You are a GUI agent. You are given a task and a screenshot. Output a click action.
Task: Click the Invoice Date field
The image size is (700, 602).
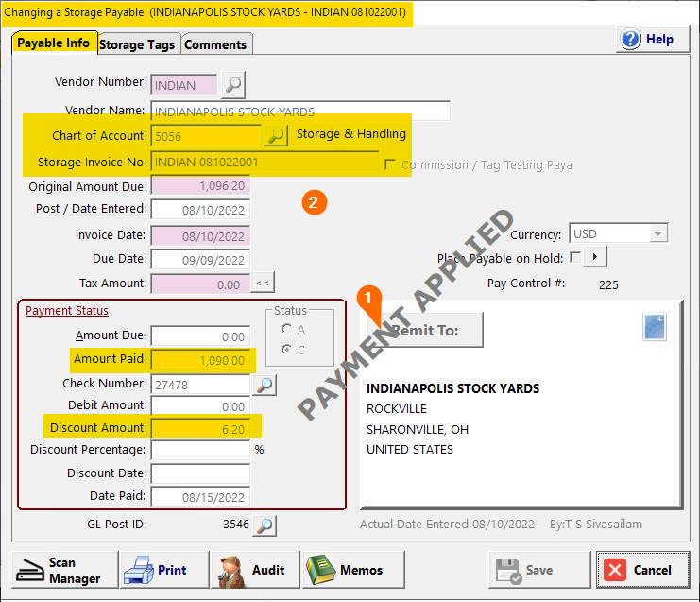200,236
